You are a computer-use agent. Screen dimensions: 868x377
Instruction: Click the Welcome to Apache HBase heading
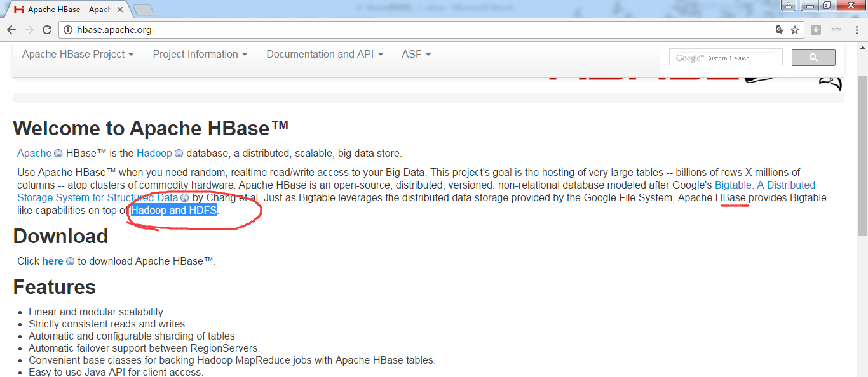coord(151,128)
